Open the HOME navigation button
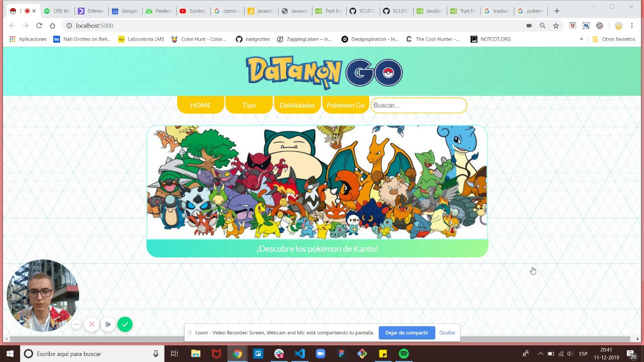The width and height of the screenshot is (644, 362). coord(200,105)
